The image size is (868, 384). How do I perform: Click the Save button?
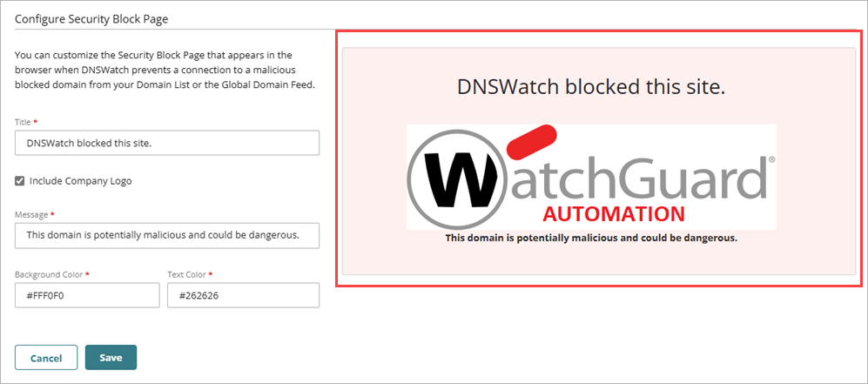pos(111,357)
